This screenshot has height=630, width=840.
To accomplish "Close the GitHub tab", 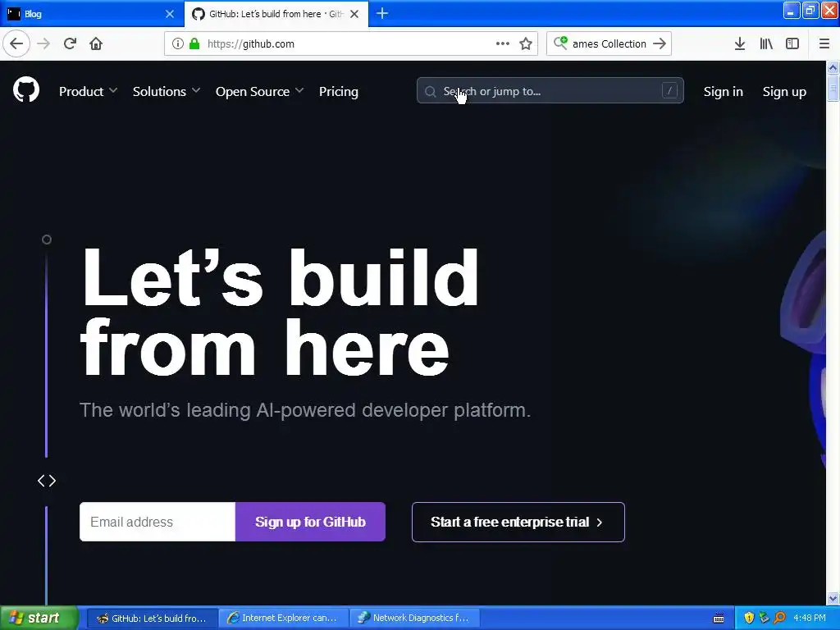I will 354,14.
